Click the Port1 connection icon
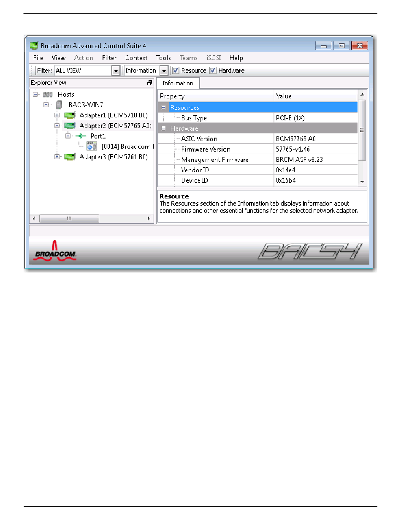Screen dimensions: 401x532 coord(81,136)
